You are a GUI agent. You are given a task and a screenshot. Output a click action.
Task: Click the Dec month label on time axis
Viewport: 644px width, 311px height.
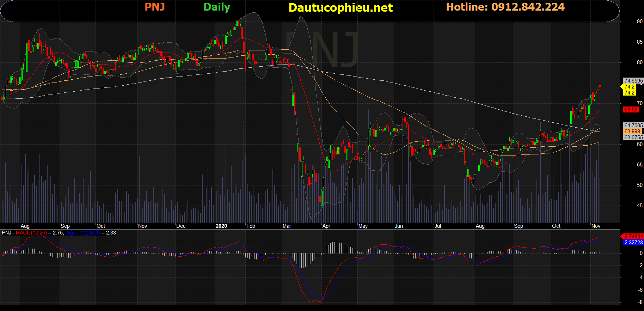[181, 226]
